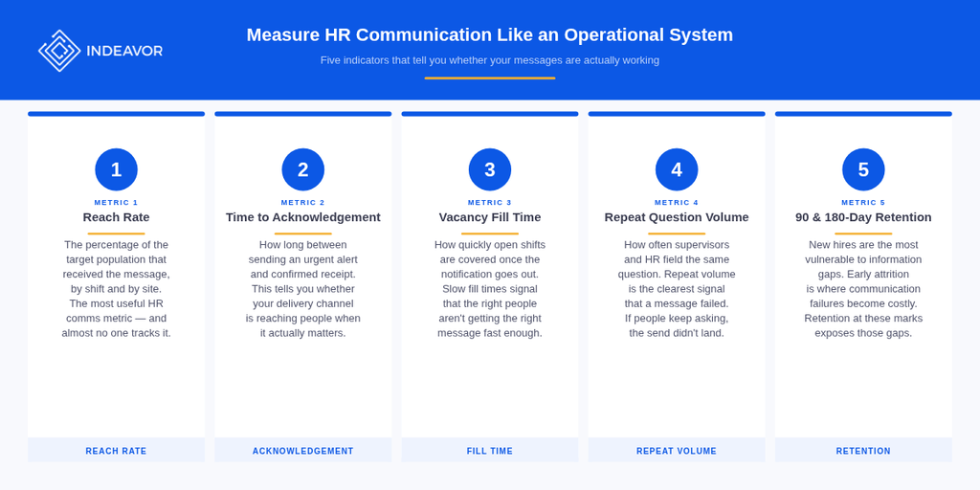Click the line 'it actually matters.'
This screenshot has height=490, width=980.
pos(303,333)
